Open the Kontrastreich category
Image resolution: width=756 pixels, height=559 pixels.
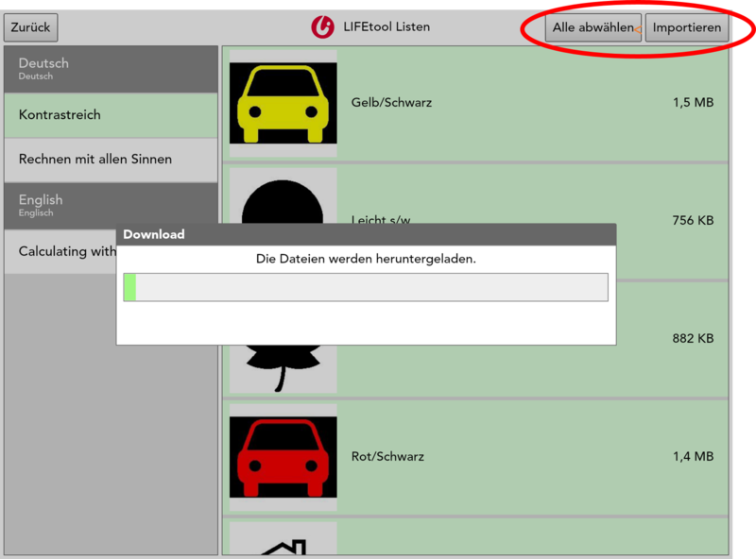tap(111, 115)
